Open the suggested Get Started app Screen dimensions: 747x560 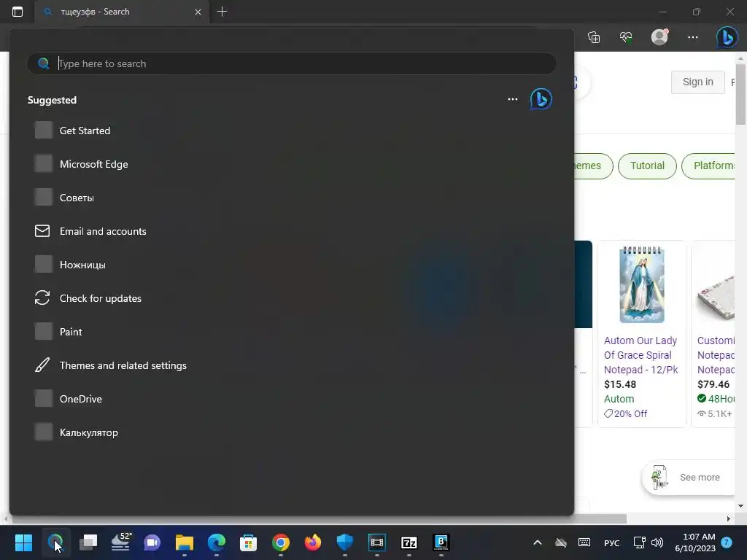[85, 131]
